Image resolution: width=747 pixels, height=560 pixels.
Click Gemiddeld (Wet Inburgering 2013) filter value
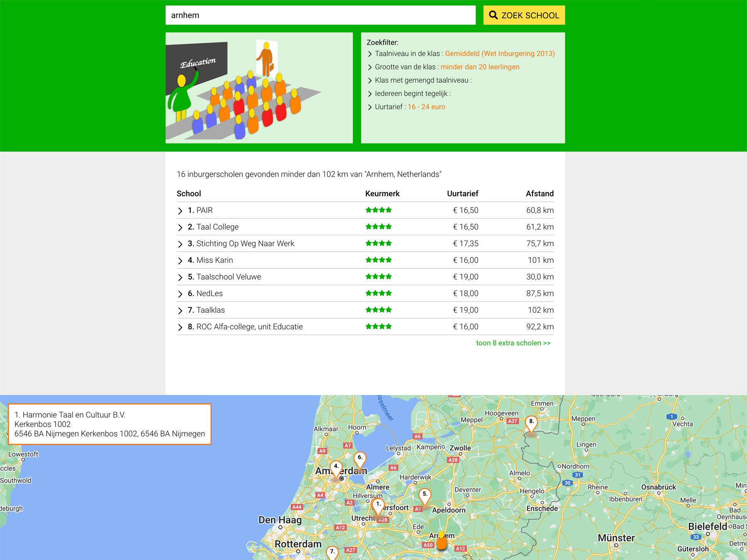click(500, 54)
